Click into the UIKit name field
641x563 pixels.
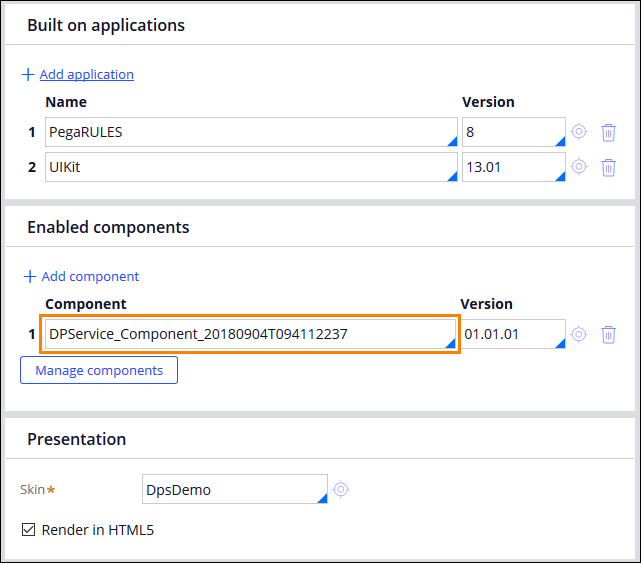point(251,167)
